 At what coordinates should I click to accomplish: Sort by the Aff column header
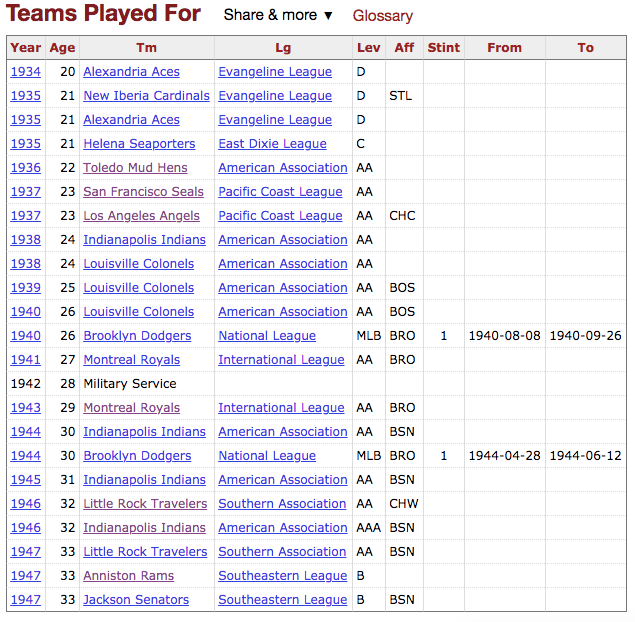(404, 47)
